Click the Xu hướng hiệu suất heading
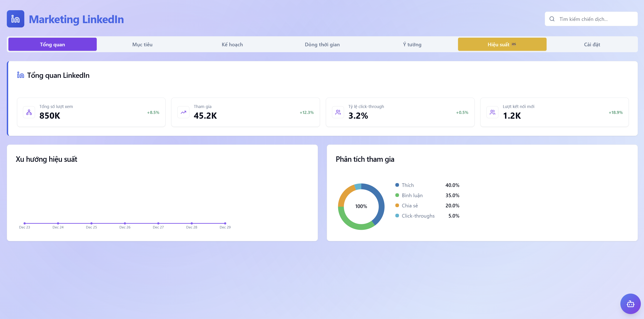The image size is (644, 319). click(x=47, y=159)
